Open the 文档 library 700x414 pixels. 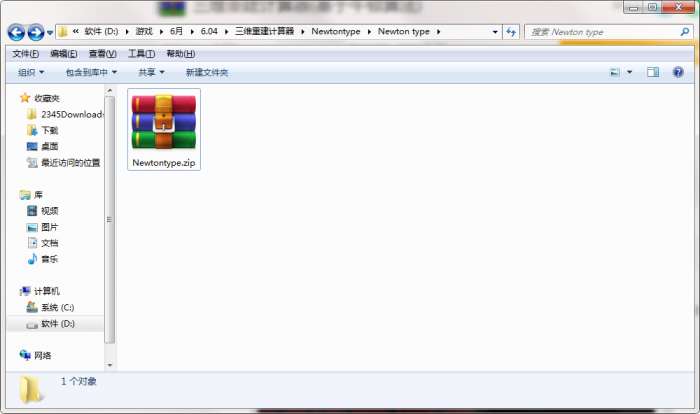(50, 243)
